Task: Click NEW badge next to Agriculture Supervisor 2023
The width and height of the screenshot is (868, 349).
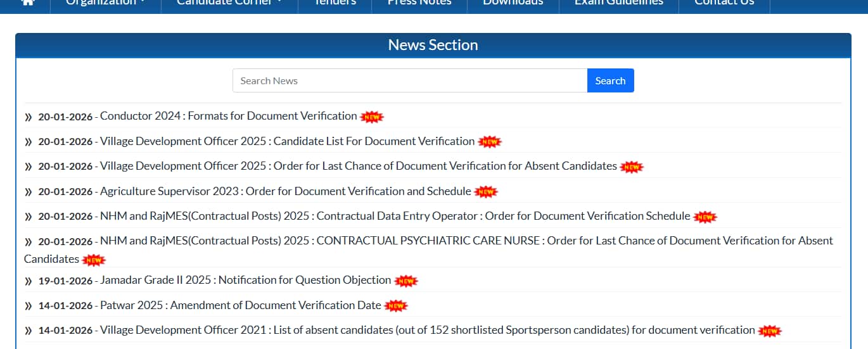Action: (486, 192)
